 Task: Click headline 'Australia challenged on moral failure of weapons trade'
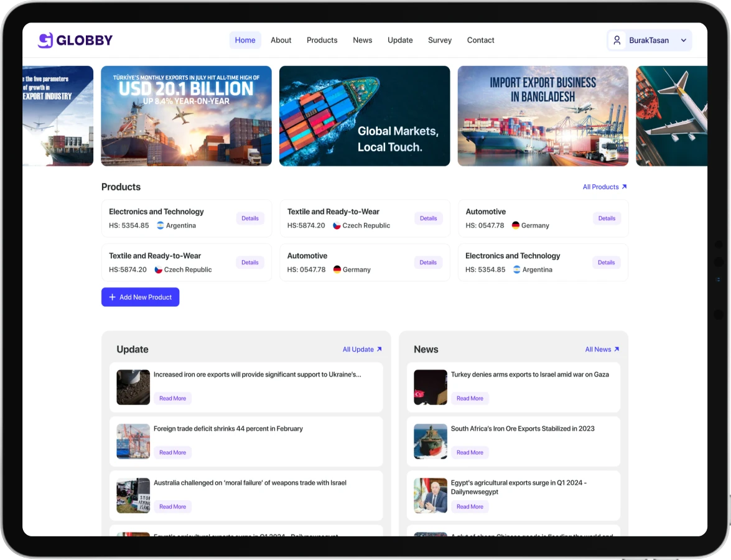tap(250, 483)
